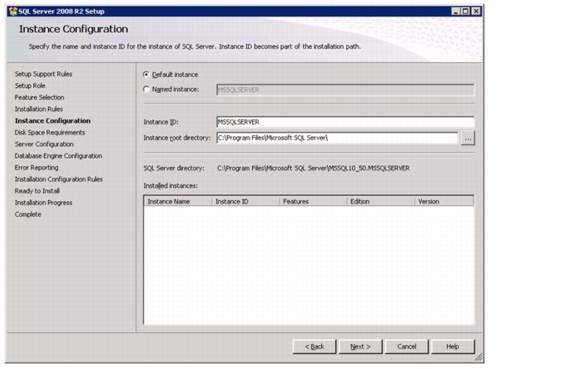Click the Version column header
Screen dimensions: 576x369
pos(444,201)
